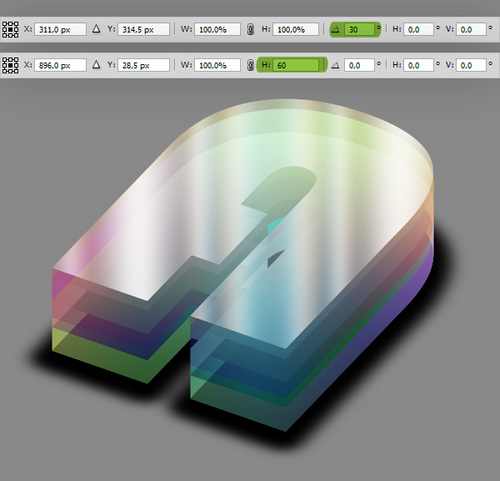
Task: Click the Y: label in second bar
Action: pyautogui.click(x=111, y=65)
